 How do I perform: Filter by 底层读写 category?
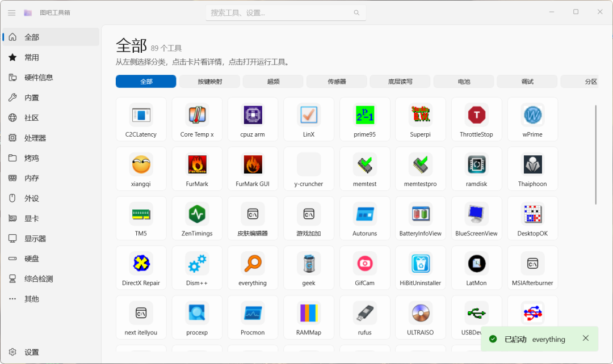click(x=400, y=81)
